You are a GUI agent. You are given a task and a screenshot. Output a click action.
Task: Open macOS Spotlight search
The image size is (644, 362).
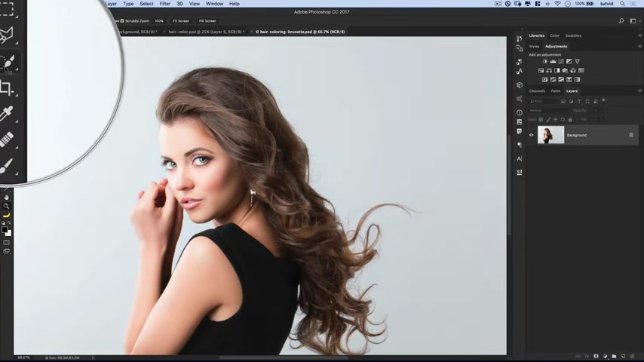[x=623, y=4]
